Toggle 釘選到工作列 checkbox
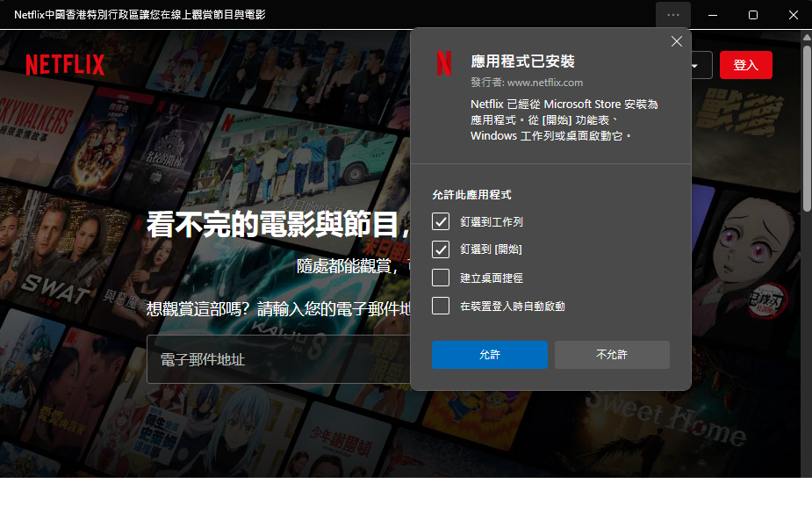Viewport: 812px width, 527px height. pyautogui.click(x=441, y=222)
